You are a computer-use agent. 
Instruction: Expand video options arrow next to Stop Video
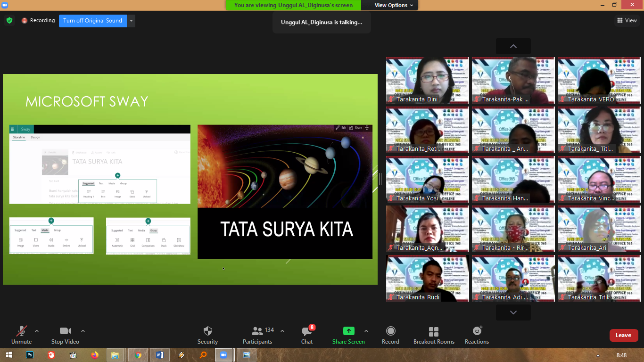coord(83,331)
